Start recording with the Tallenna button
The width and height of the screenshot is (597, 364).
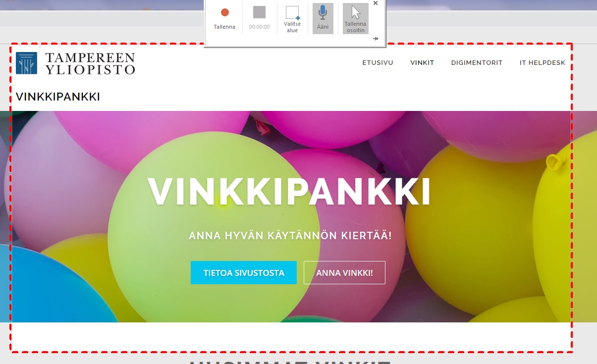point(224,18)
